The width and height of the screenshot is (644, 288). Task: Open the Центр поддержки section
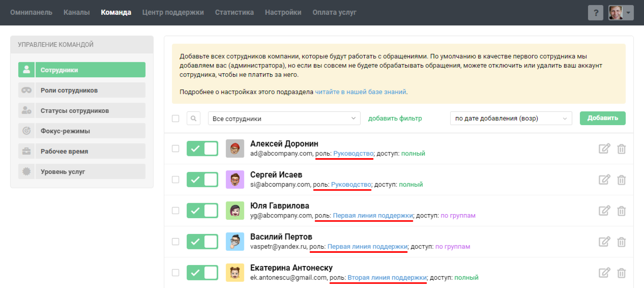click(173, 13)
